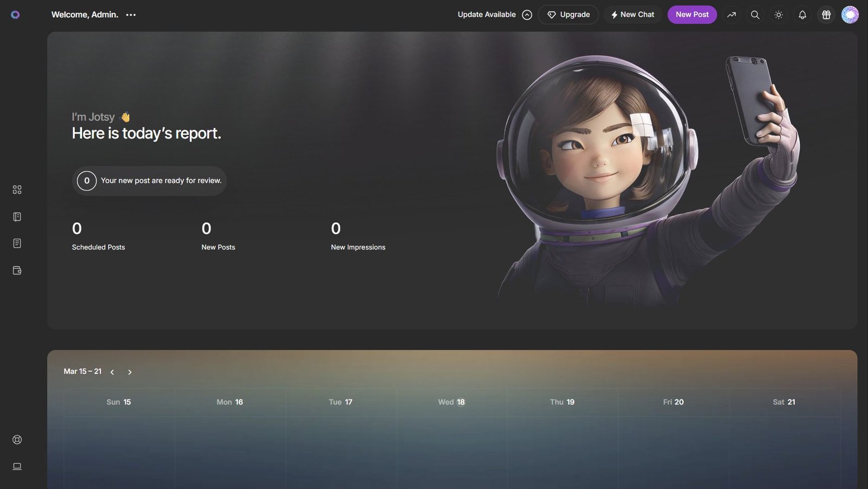Image resolution: width=868 pixels, height=489 pixels.
Task: Open the support lifebuoy icon in sidebar
Action: click(17, 440)
